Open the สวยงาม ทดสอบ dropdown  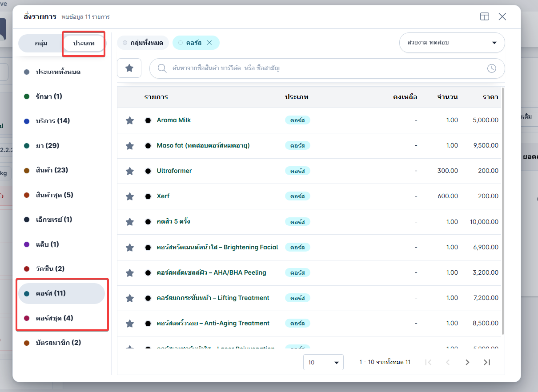(452, 43)
